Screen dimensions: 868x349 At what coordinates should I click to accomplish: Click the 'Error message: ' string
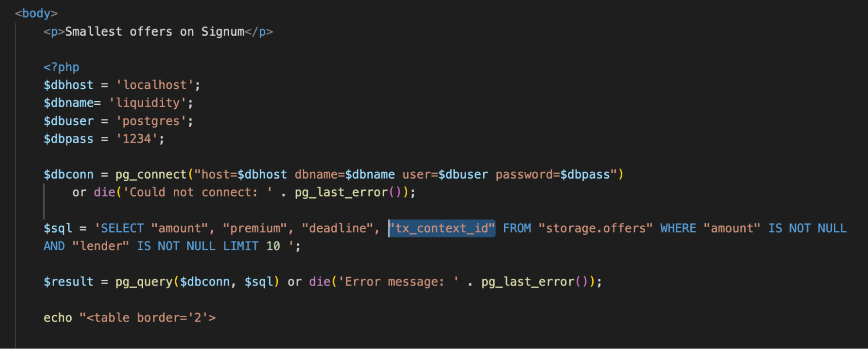[398, 282]
